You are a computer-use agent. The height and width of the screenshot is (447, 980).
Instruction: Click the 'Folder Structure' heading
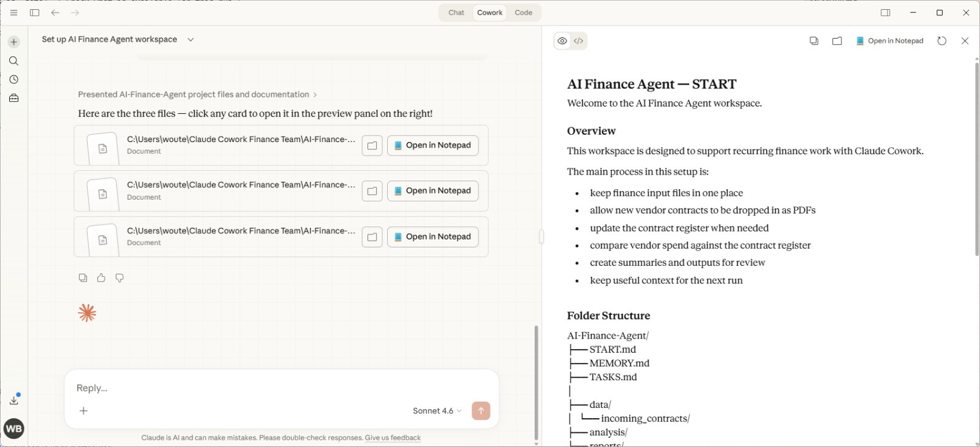609,315
